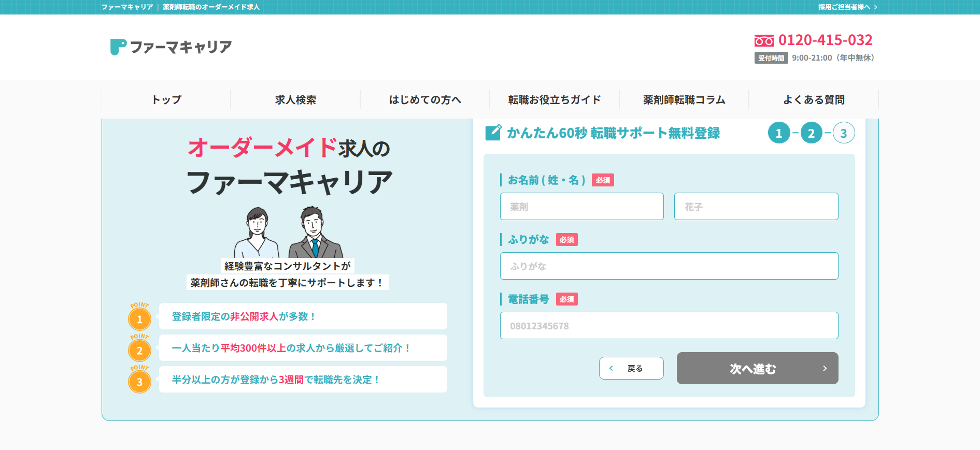Click the ファーマキャリア logo icon
The image size is (980, 450).
coord(118,47)
